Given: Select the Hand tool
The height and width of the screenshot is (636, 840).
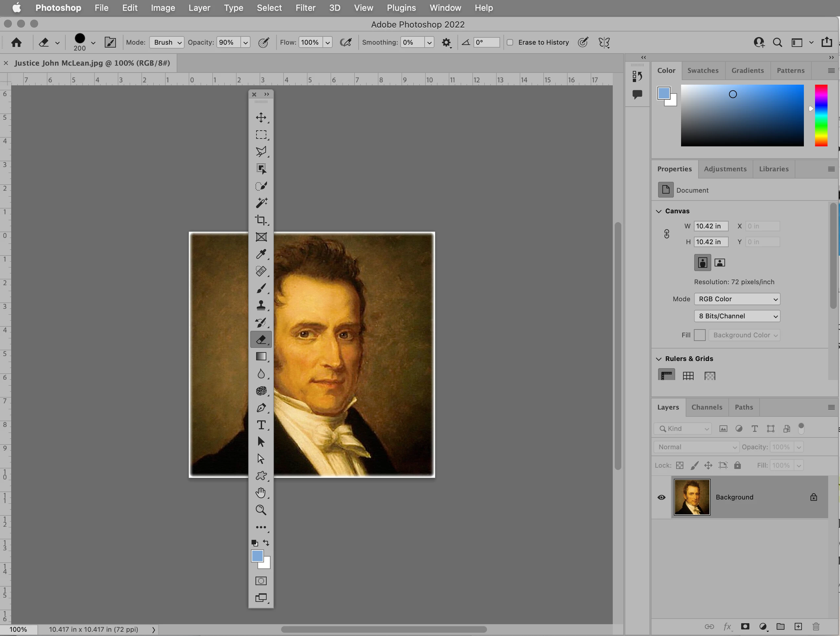Looking at the screenshot, I should tap(261, 493).
